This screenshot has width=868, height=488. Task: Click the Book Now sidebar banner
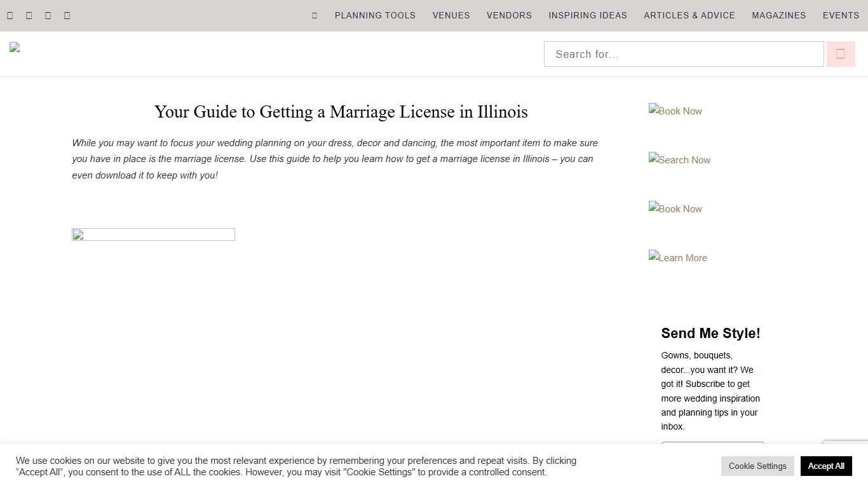(x=675, y=111)
